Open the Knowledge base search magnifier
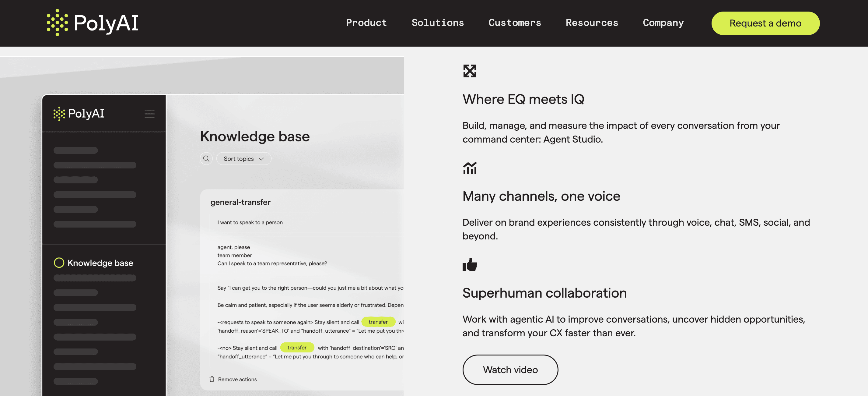The image size is (868, 396). pyautogui.click(x=206, y=158)
